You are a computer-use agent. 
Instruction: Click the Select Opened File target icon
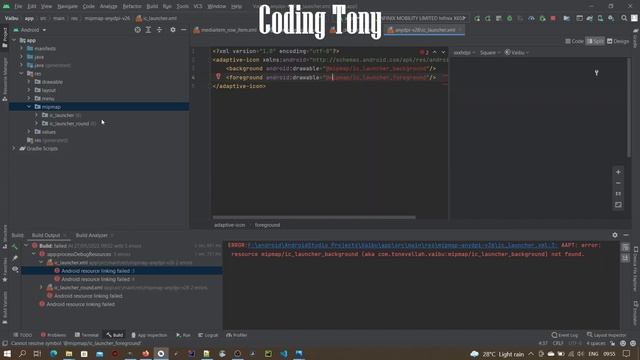coord(138,30)
